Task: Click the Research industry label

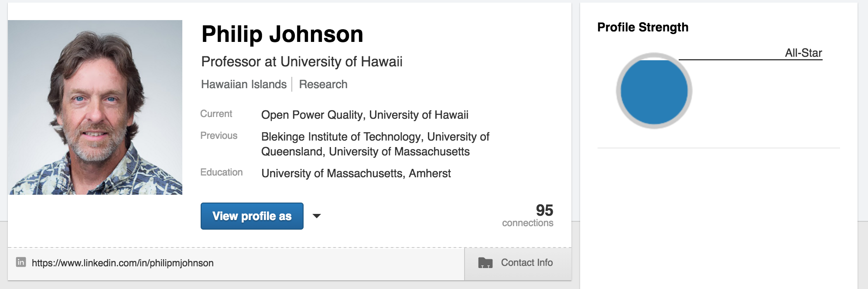Action: [323, 84]
